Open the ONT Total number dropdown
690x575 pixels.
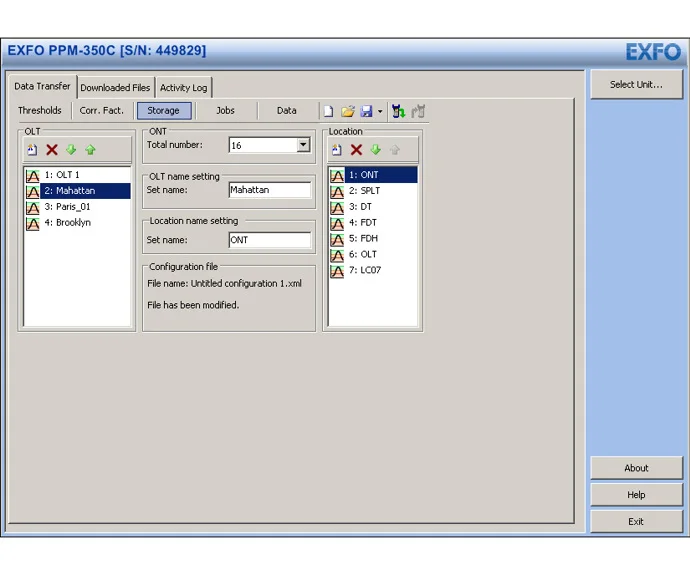(303, 145)
